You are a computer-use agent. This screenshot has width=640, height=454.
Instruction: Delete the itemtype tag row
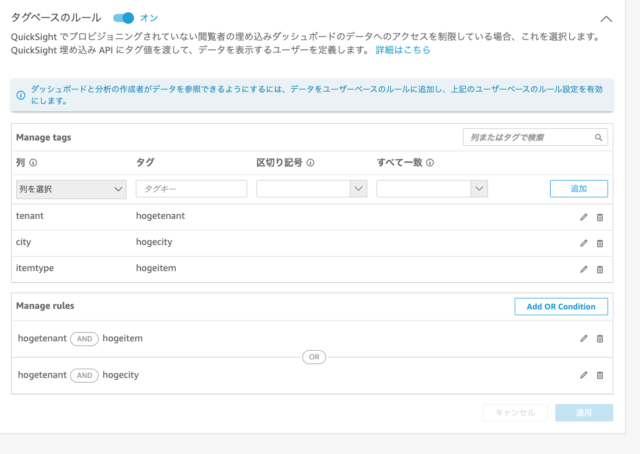coord(600,269)
